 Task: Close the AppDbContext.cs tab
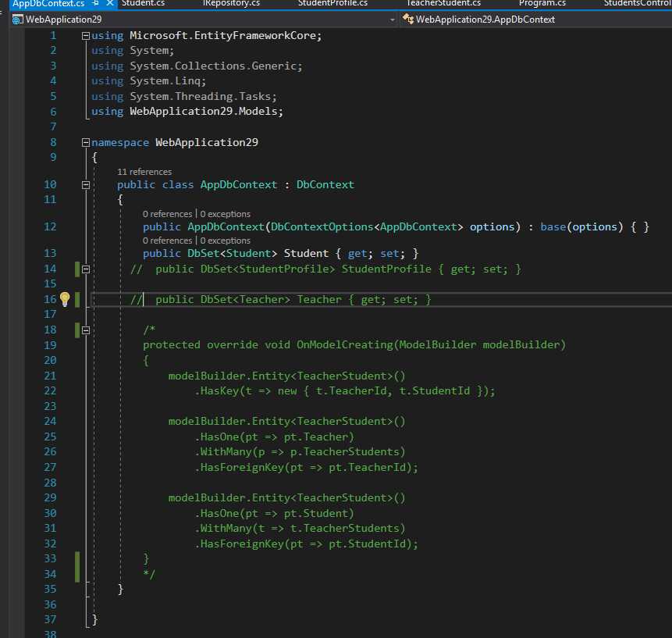pyautogui.click(x=108, y=4)
